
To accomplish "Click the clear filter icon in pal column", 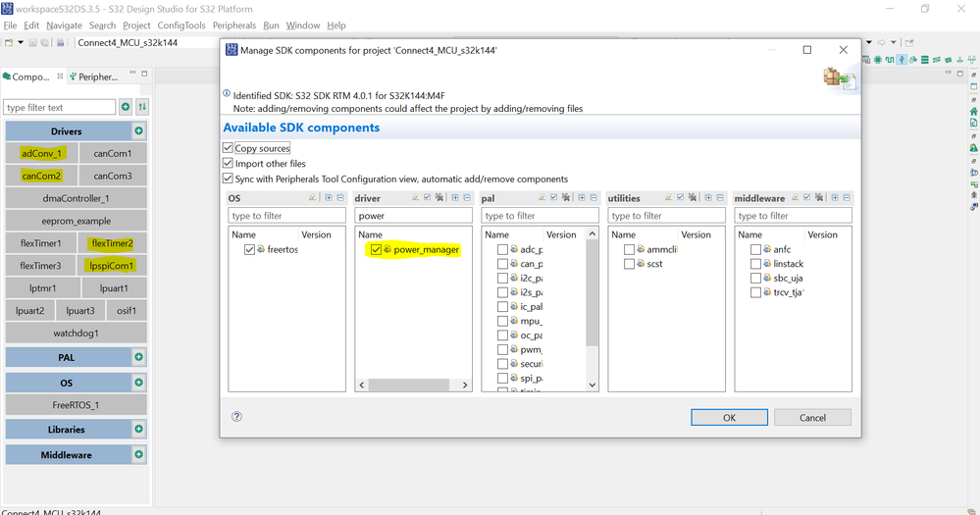I will tap(542, 197).
